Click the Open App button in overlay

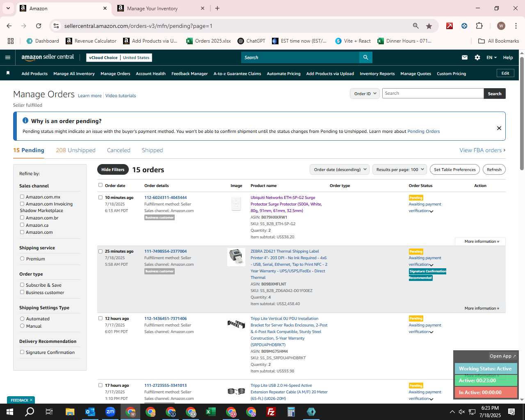pos(503,356)
